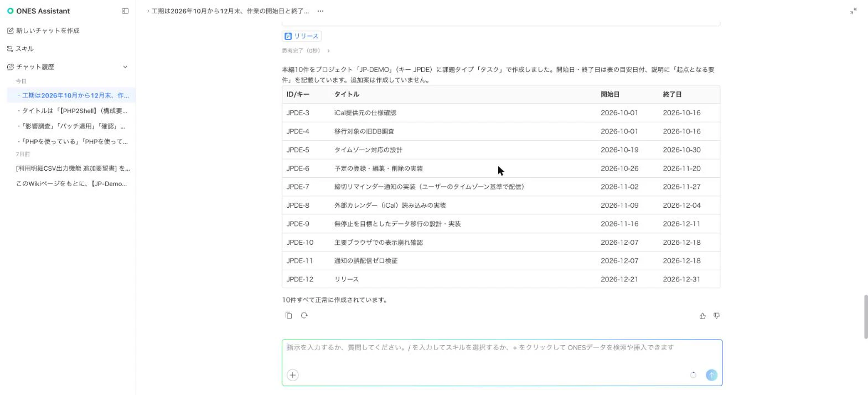Screen dimensions: 868x395
Task: Regenerate the assistant response
Action: pos(304,316)
